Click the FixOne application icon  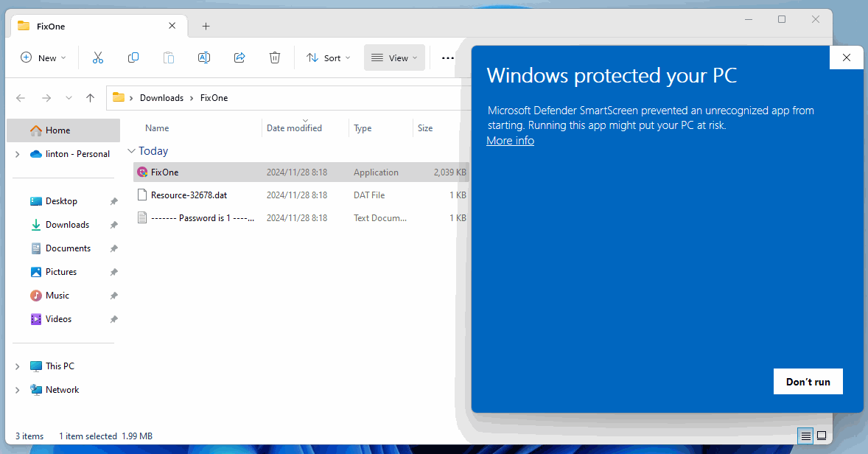point(142,172)
